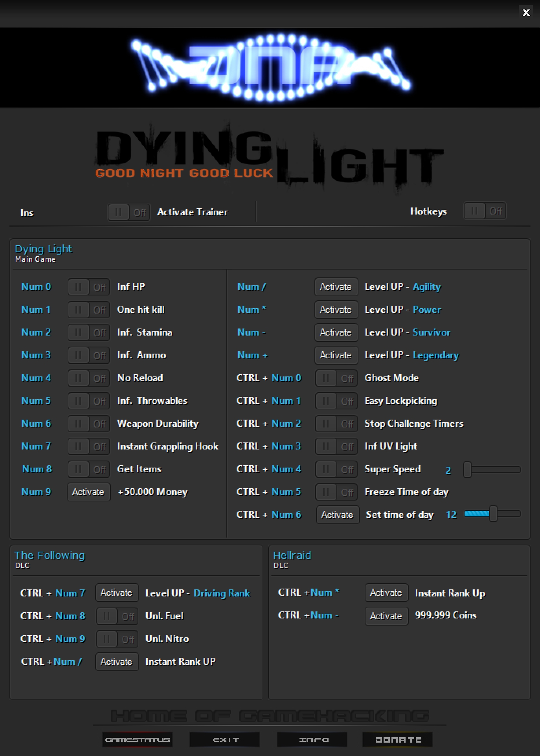This screenshot has height=756, width=540.
Task: Enable Inf UV Light switch
Action: tap(336, 447)
